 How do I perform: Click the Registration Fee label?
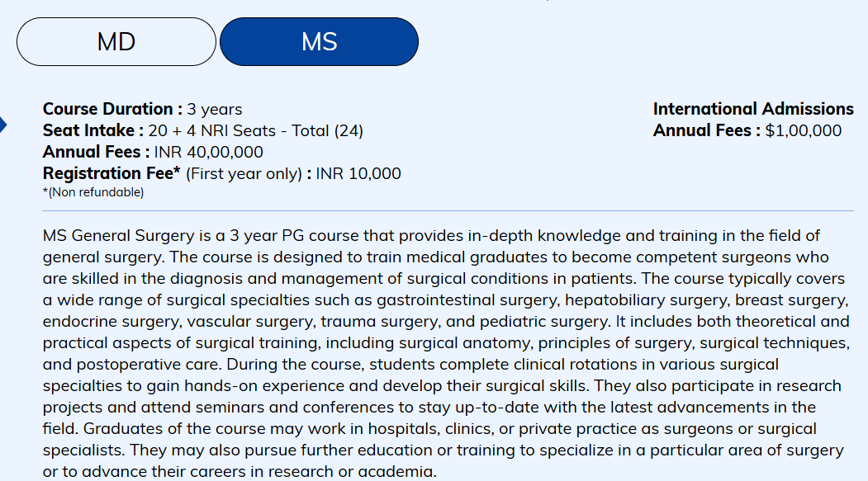pyautogui.click(x=111, y=173)
